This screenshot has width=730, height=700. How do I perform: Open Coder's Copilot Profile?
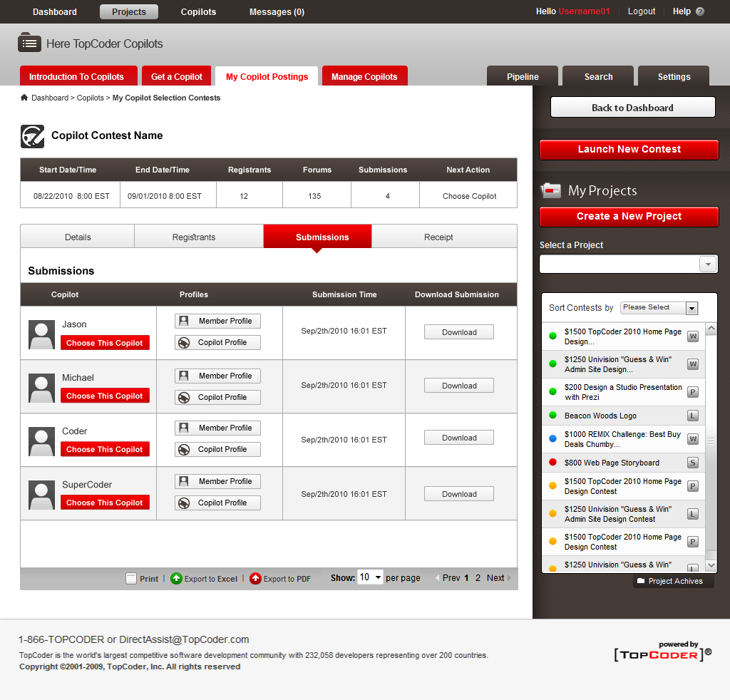point(217,449)
